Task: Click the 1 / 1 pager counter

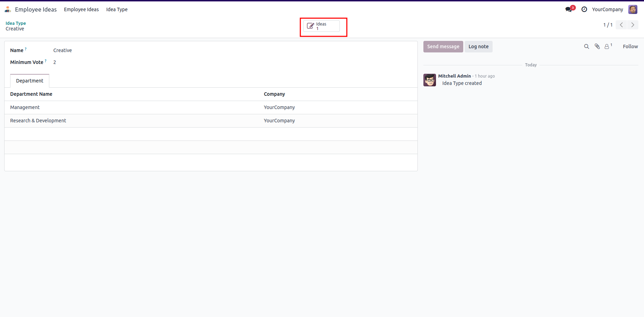Action: [x=608, y=25]
